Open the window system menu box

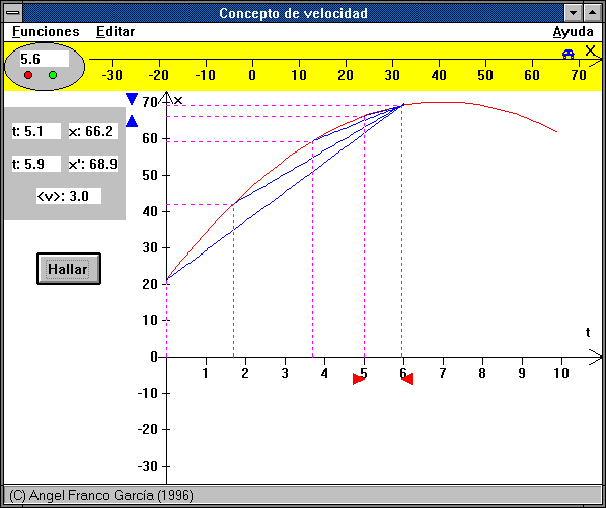(13, 13)
